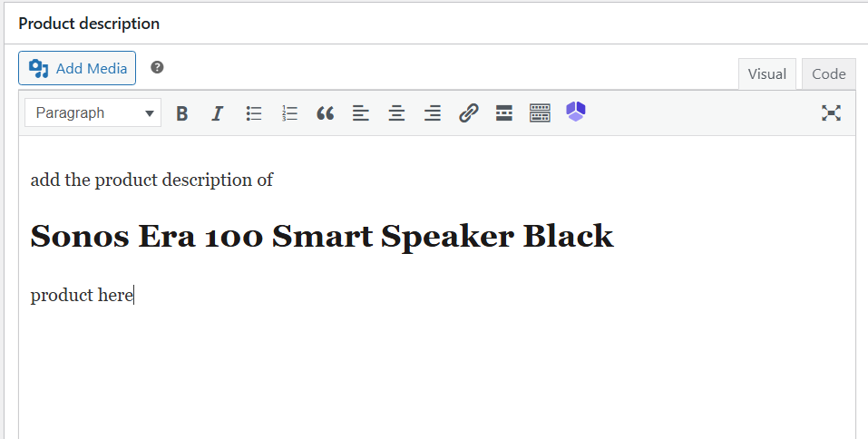Screen dimensions: 868x439
Task: Apply blockquote formatting
Action: click(325, 113)
